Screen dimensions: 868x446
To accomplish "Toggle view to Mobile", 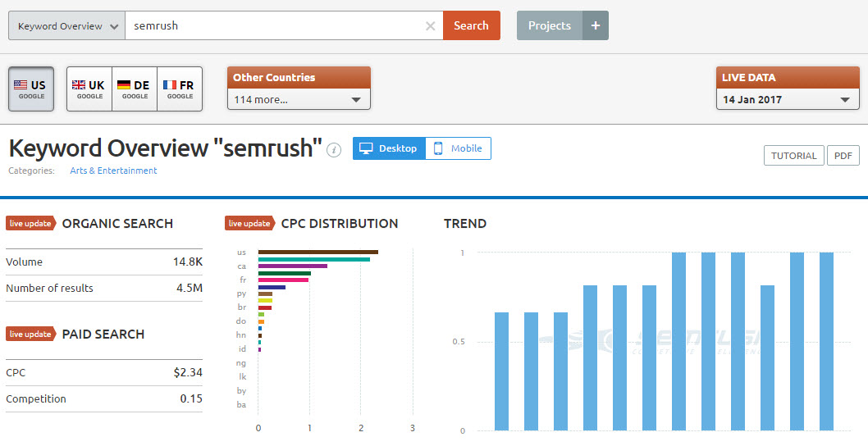I will 459,148.
